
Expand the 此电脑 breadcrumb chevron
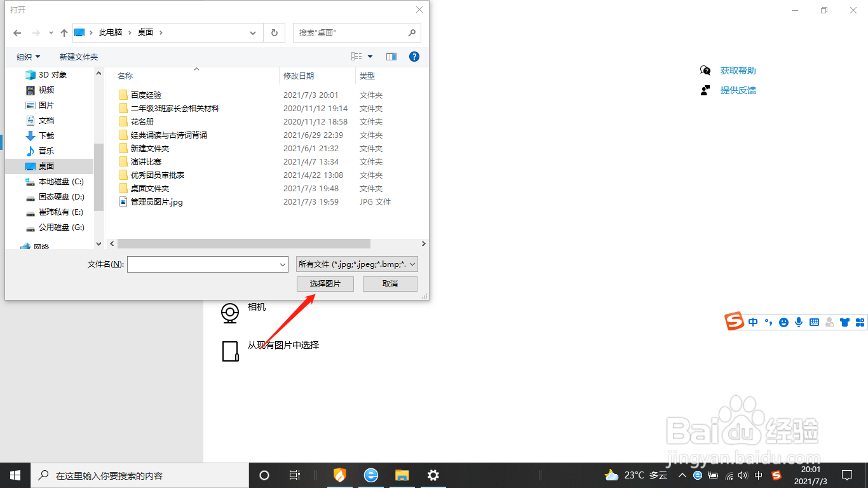129,32
